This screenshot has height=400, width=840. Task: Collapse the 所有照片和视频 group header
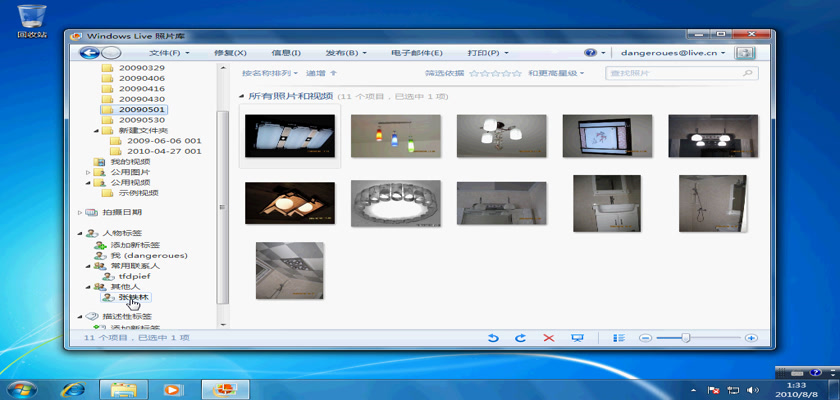click(242, 96)
